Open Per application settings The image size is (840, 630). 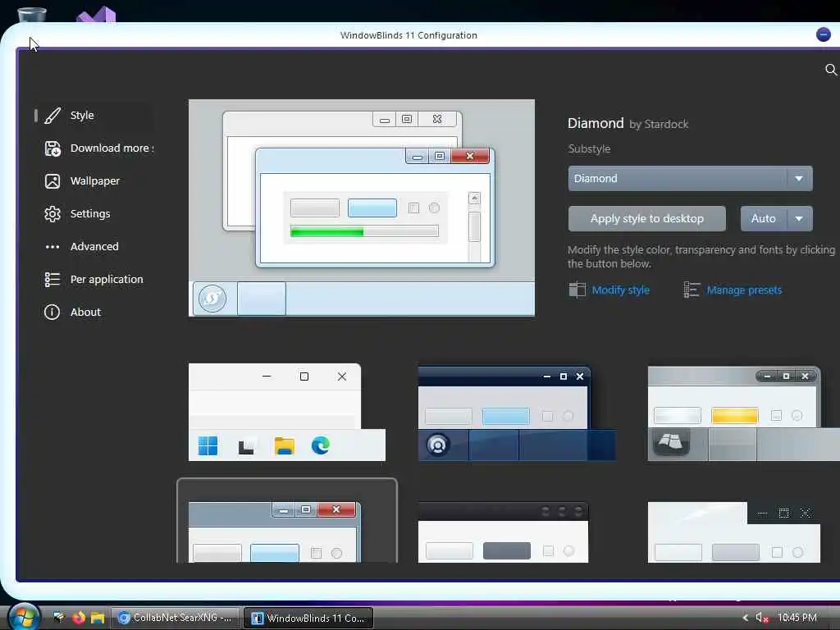pyautogui.click(x=94, y=279)
